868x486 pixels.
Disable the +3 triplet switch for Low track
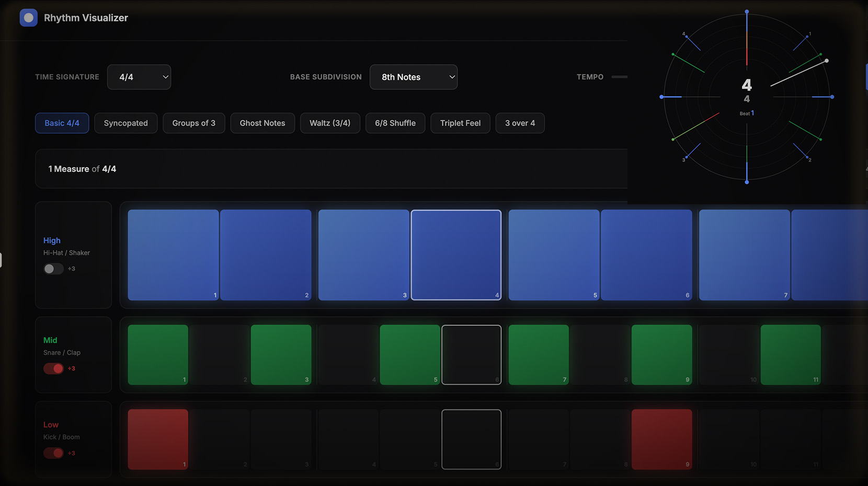pos(53,453)
